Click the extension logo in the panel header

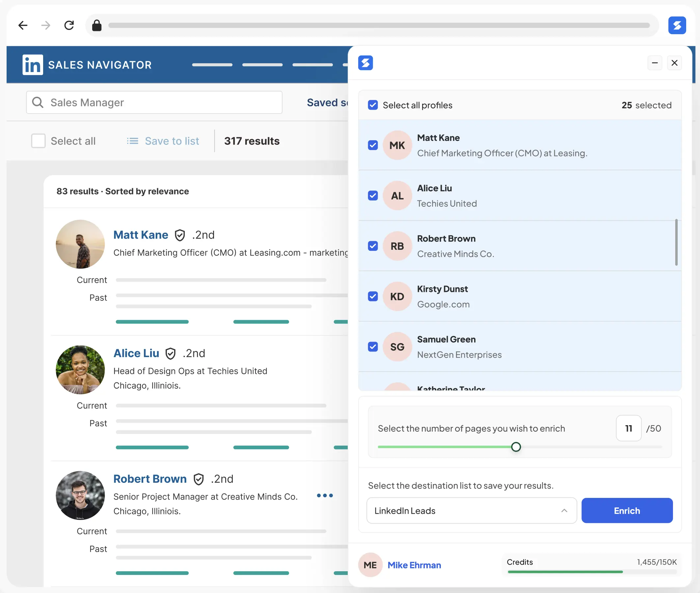coord(366,63)
